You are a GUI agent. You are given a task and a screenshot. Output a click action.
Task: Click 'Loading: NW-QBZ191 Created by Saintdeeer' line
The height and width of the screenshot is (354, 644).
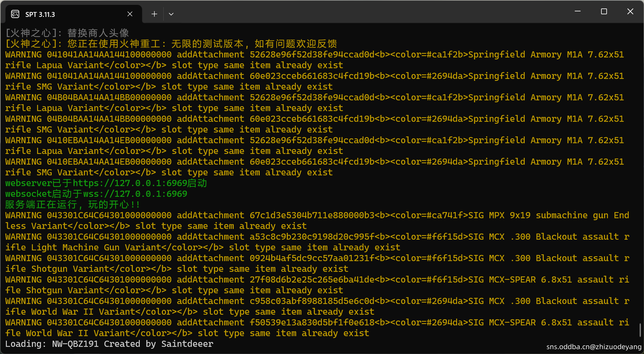(x=109, y=344)
